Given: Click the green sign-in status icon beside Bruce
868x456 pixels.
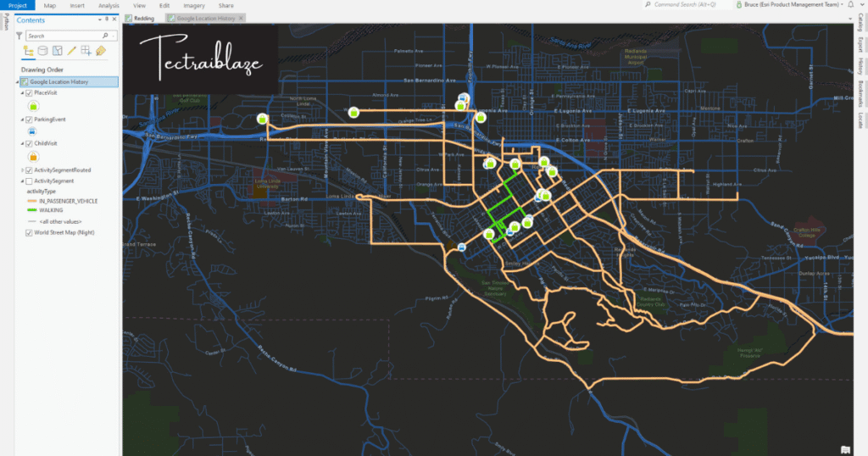Looking at the screenshot, I should pos(739,4).
